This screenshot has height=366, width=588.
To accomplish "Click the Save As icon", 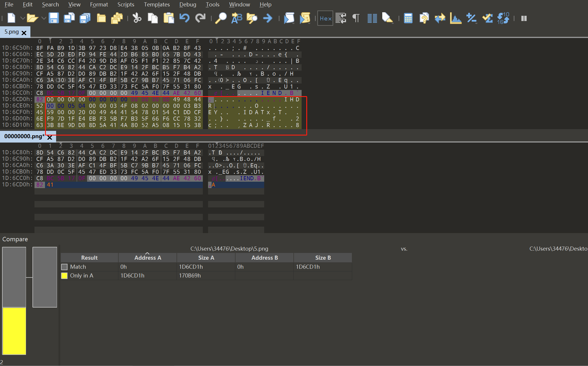I will coord(69,18).
